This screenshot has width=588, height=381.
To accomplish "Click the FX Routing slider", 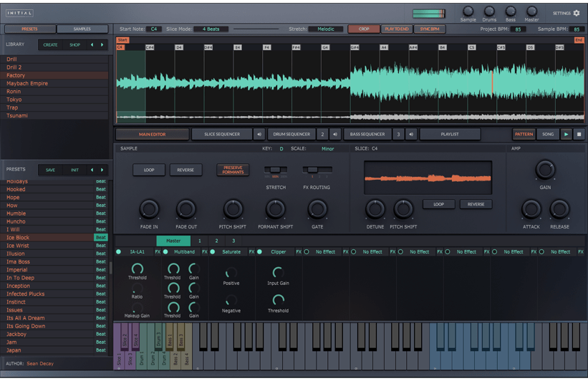I will pyautogui.click(x=317, y=170).
